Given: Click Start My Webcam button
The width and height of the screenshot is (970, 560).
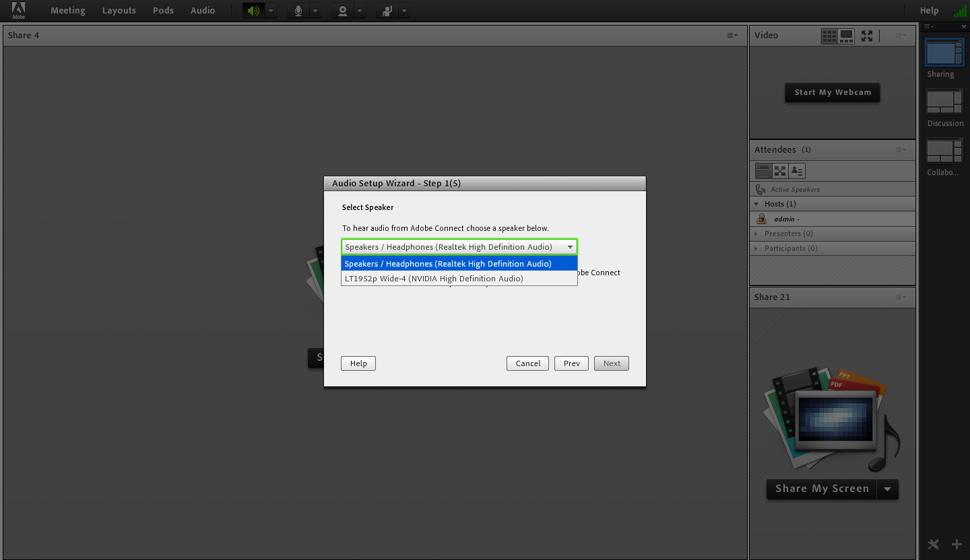Looking at the screenshot, I should [x=832, y=92].
